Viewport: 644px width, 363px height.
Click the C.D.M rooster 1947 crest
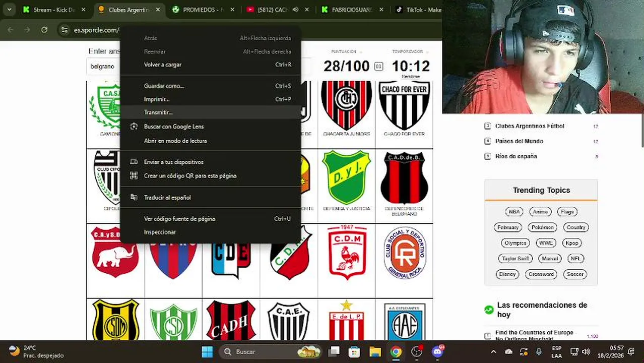(x=347, y=252)
